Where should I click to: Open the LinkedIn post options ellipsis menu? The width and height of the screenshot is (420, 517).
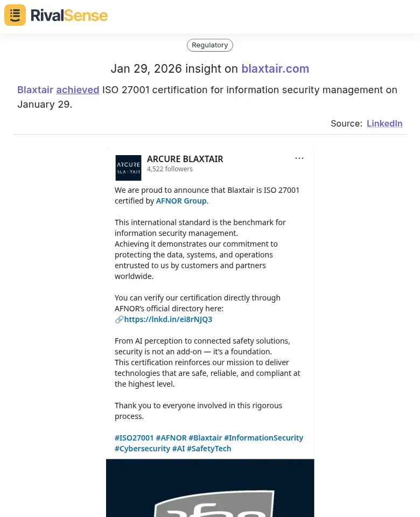299,158
